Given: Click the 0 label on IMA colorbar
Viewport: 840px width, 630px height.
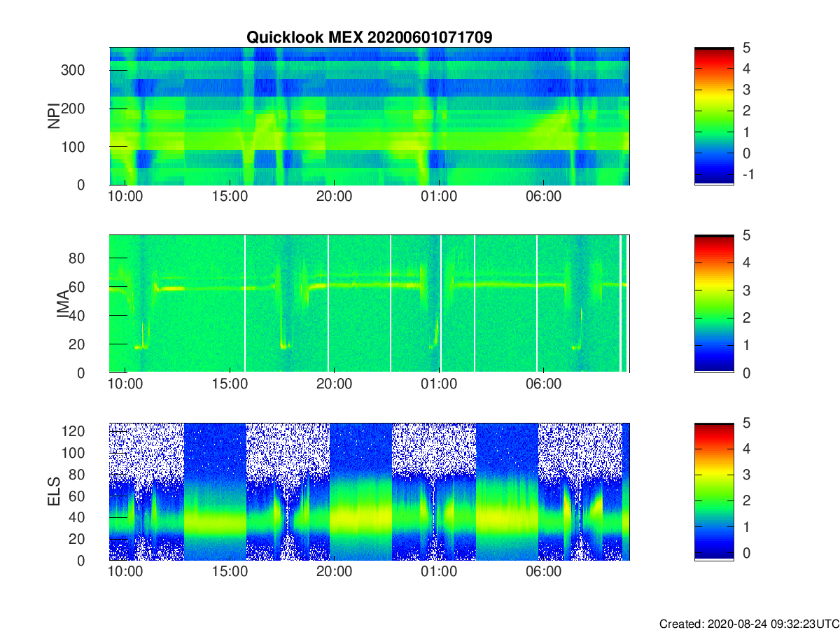Looking at the screenshot, I should coord(746,372).
